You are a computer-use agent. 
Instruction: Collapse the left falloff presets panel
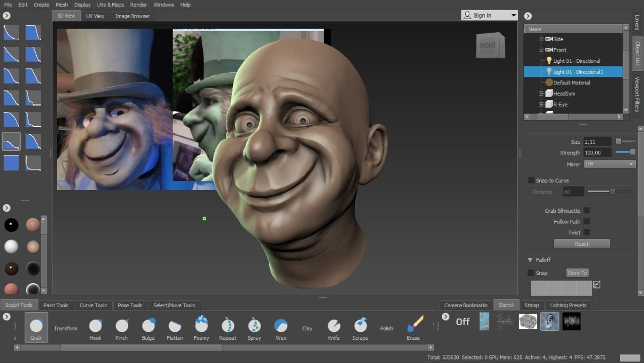(x=7, y=16)
